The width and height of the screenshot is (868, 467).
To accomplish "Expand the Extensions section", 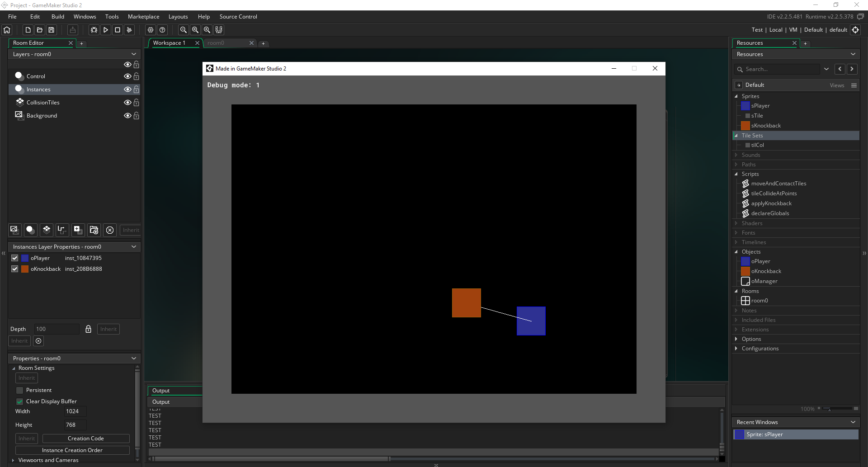I will coord(737,330).
